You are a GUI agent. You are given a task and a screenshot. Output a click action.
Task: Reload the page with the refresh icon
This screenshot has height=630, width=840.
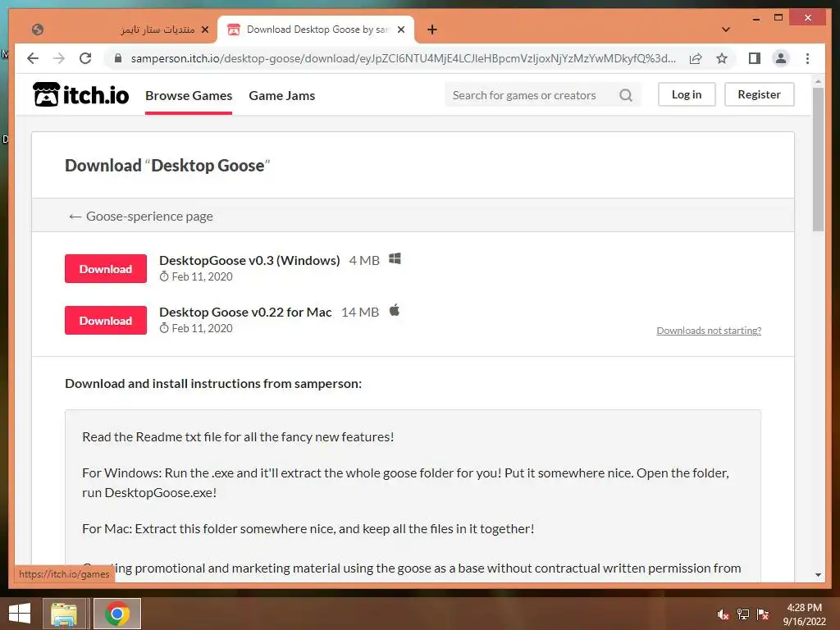coord(85,58)
